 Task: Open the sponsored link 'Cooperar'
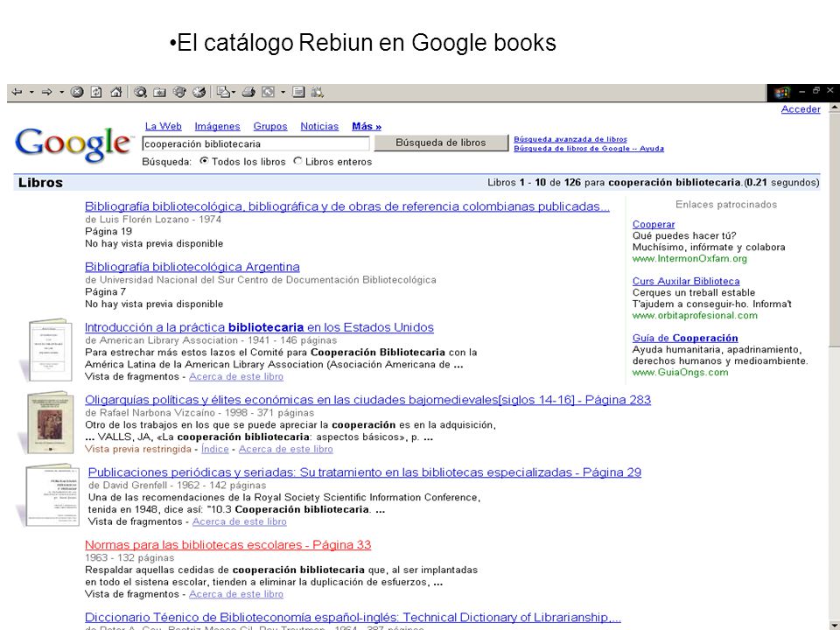(654, 225)
